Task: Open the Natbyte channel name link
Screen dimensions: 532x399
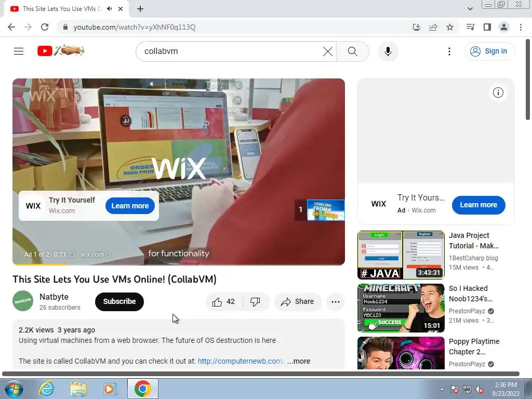Action: click(54, 297)
